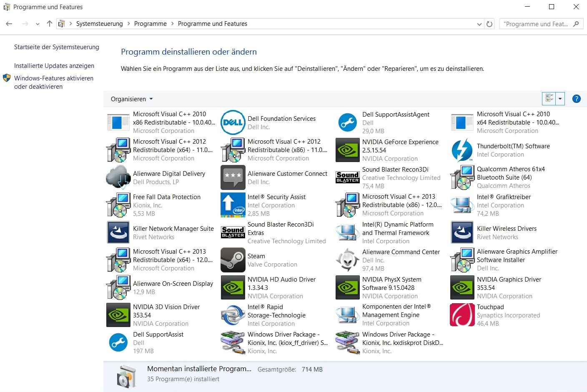
Task: Select Kionix kxdiskprot DiskD... driver package
Action: (390, 342)
